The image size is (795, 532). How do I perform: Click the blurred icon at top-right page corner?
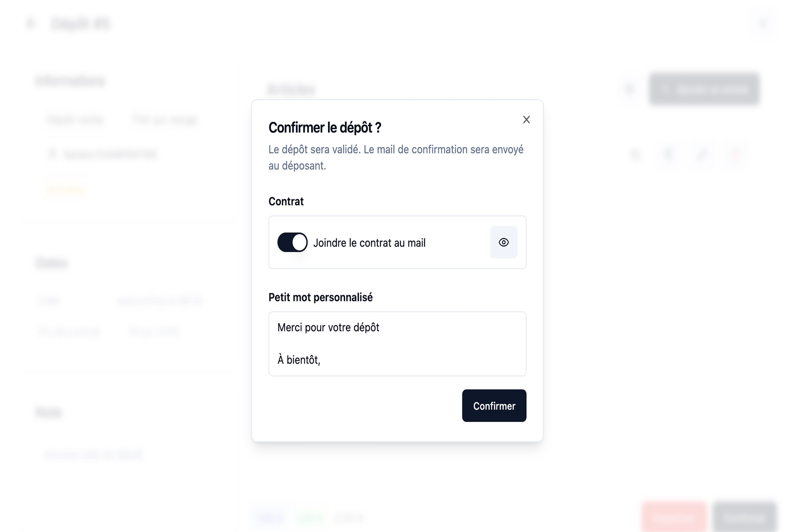(x=763, y=23)
